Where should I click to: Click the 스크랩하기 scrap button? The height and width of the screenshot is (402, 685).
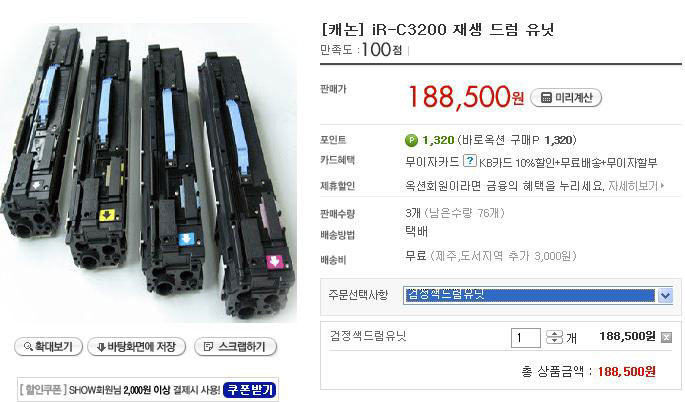235,347
